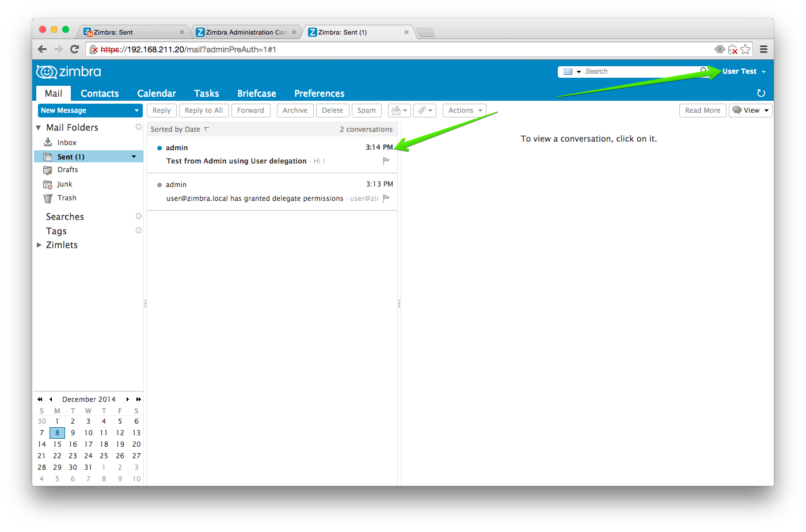Flag the 'Test from Admin' conversation
Viewport: 806px width, 532px height.
[x=386, y=161]
